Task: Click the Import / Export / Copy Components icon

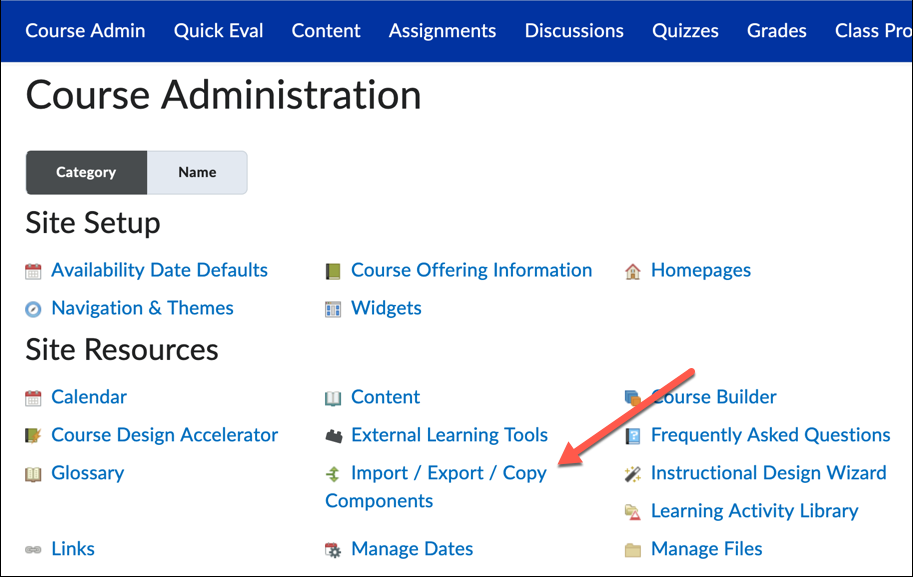Action: pos(331,473)
